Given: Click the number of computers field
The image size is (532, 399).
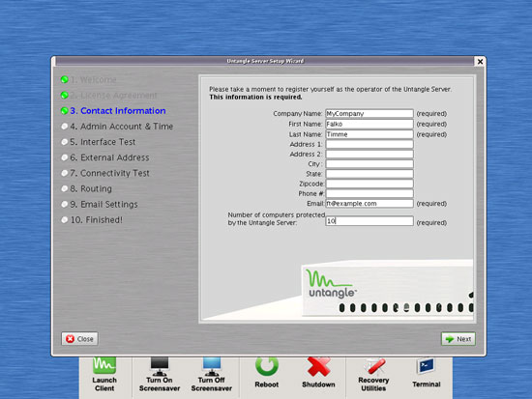Looking at the screenshot, I should 369,221.
